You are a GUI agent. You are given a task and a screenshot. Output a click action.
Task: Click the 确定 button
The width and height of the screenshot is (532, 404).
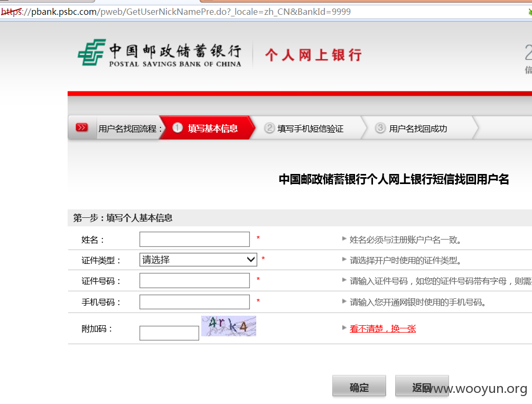coord(359,386)
